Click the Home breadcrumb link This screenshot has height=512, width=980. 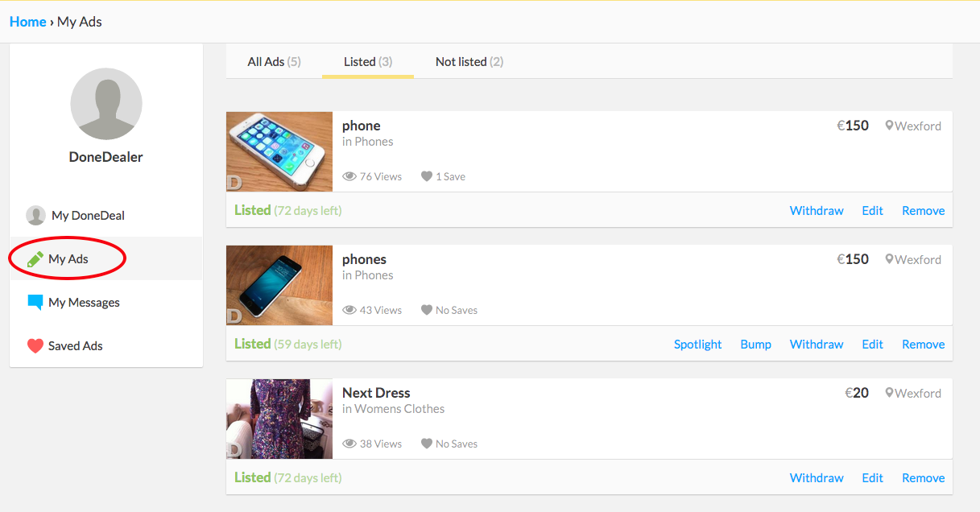tap(28, 22)
